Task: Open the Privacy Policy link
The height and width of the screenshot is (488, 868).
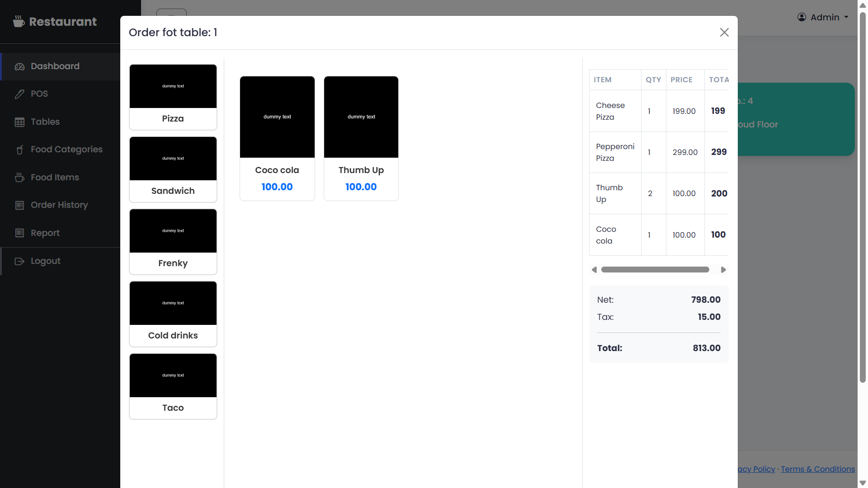Action: [756, 469]
